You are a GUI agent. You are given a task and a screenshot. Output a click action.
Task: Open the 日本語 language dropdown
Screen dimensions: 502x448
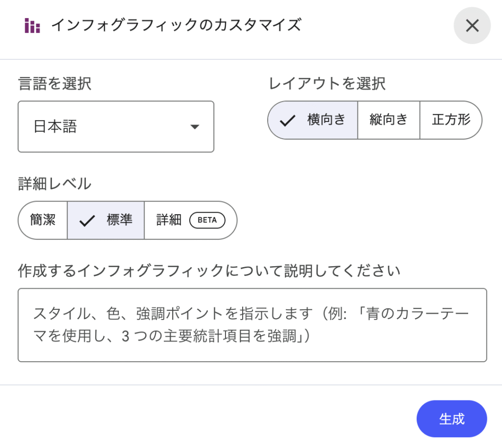116,126
